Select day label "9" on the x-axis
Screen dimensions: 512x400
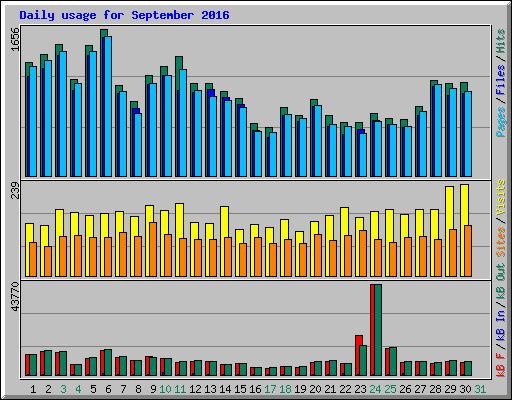pos(153,389)
